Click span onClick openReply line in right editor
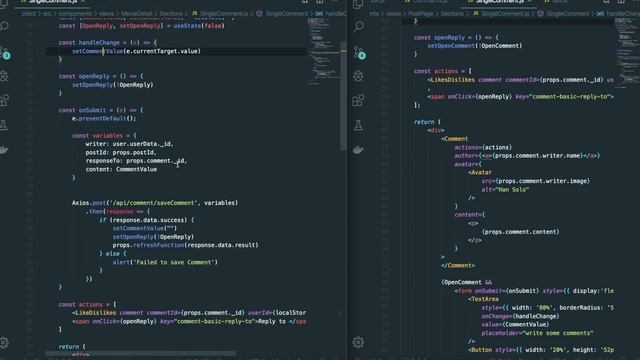Screen dimensions: 640x360 (x=520, y=97)
